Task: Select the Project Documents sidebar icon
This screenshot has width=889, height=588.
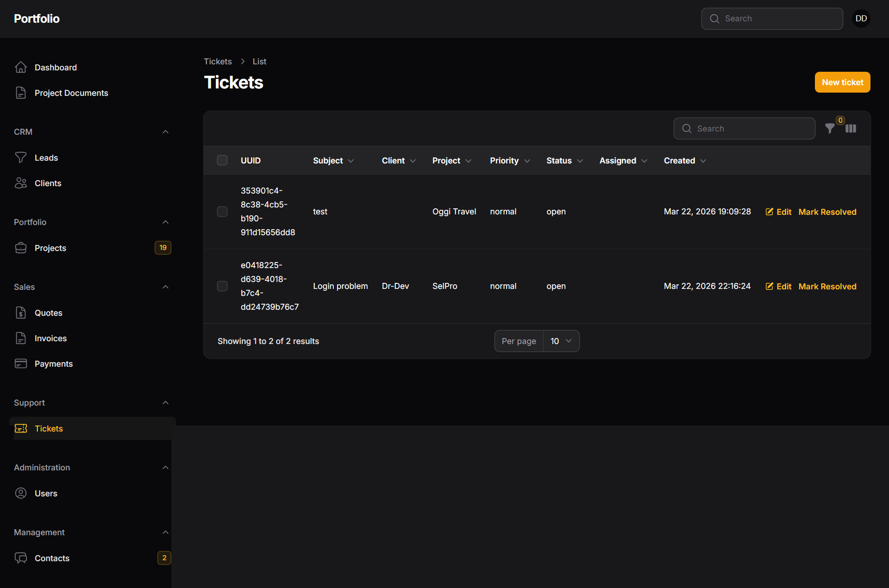Action: (21, 93)
